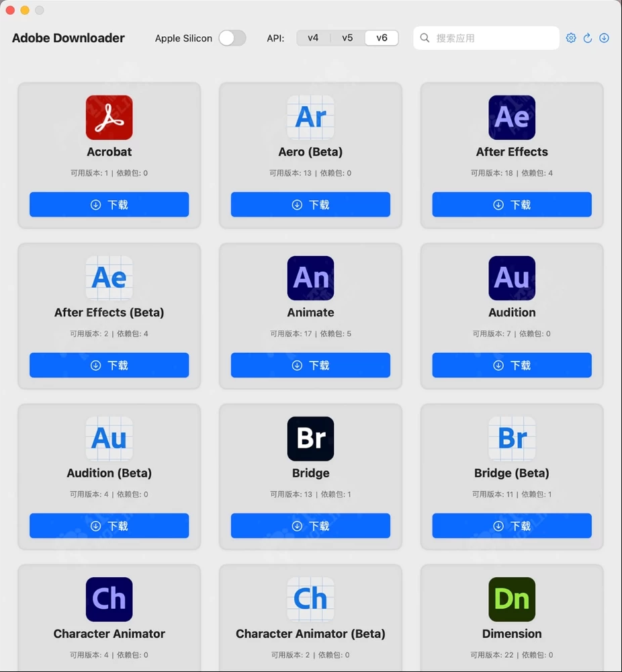The height and width of the screenshot is (672, 622).
Task: Download Bridge with its 下载 button
Action: 310,526
